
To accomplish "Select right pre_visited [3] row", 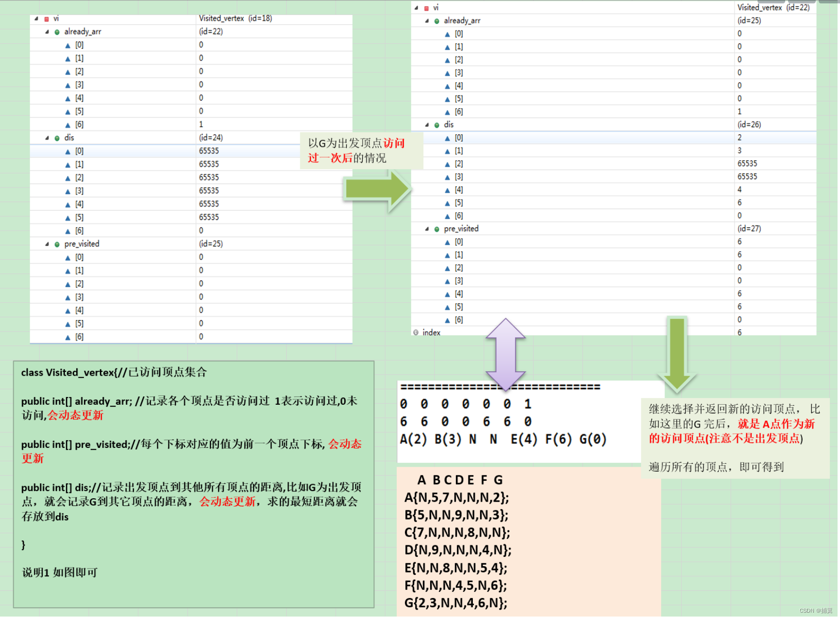I will [x=614, y=281].
